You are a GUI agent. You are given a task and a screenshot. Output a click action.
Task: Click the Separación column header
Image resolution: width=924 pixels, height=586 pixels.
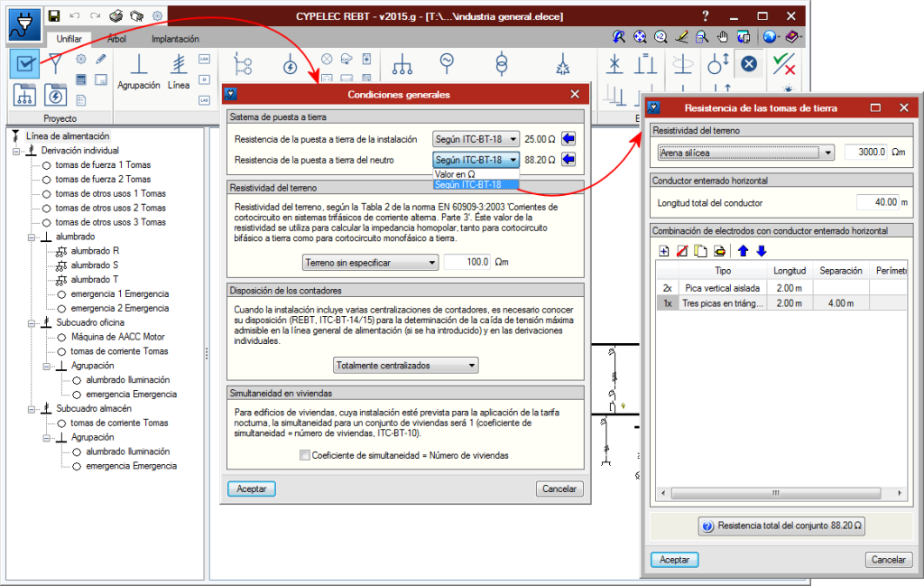coord(841,271)
